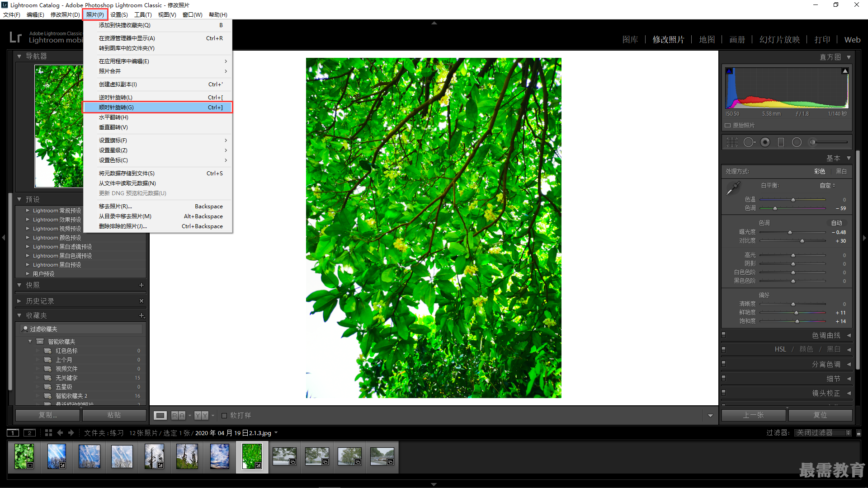Click the 上一张 previous button
Image resolution: width=868 pixels, height=488 pixels.
(x=754, y=415)
